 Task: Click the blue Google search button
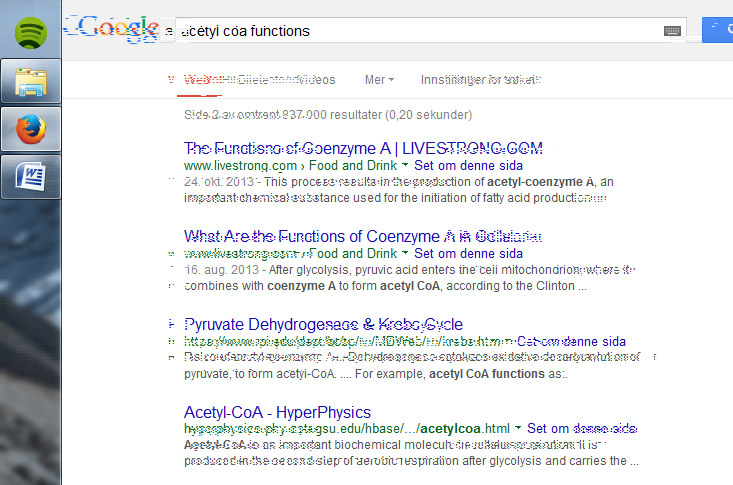click(x=718, y=30)
